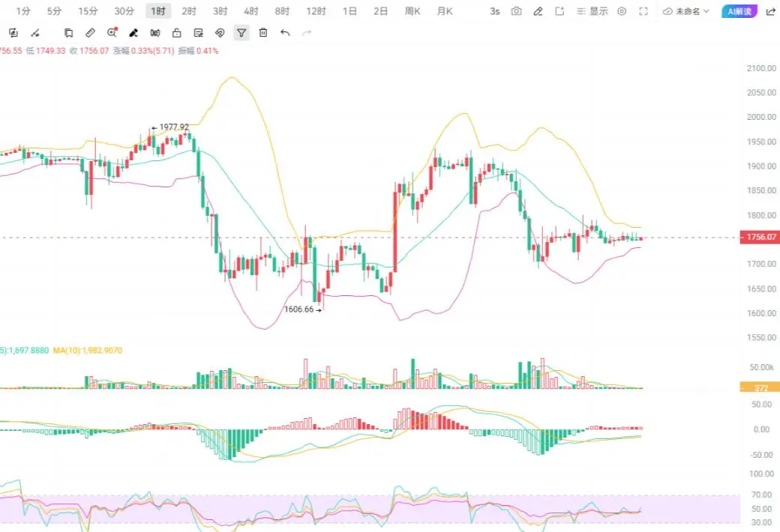Select the trend line drawing tool
This screenshot has height=532, width=780.
point(35,33)
